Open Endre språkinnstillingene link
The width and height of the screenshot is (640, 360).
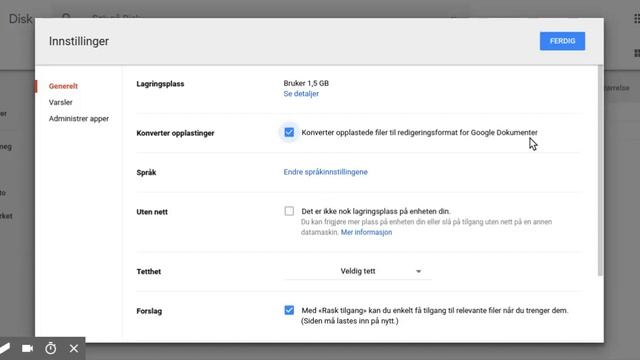[x=326, y=172]
